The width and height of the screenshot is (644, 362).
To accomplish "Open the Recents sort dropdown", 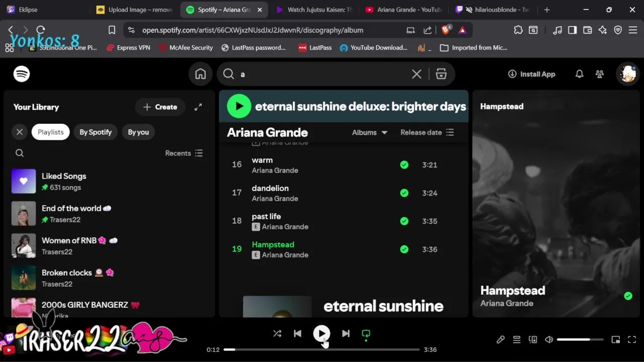I will (184, 153).
